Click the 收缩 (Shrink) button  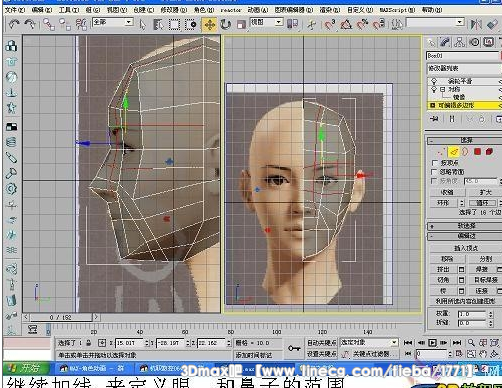pos(447,192)
